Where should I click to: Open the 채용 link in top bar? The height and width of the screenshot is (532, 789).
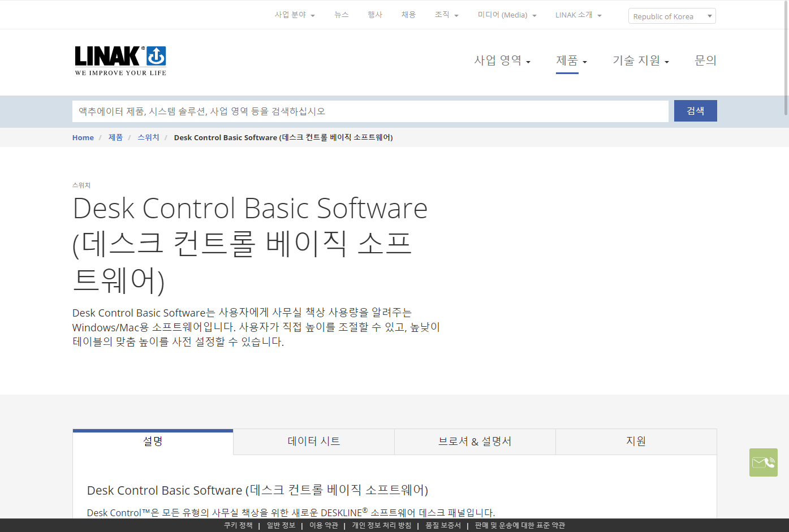click(408, 15)
